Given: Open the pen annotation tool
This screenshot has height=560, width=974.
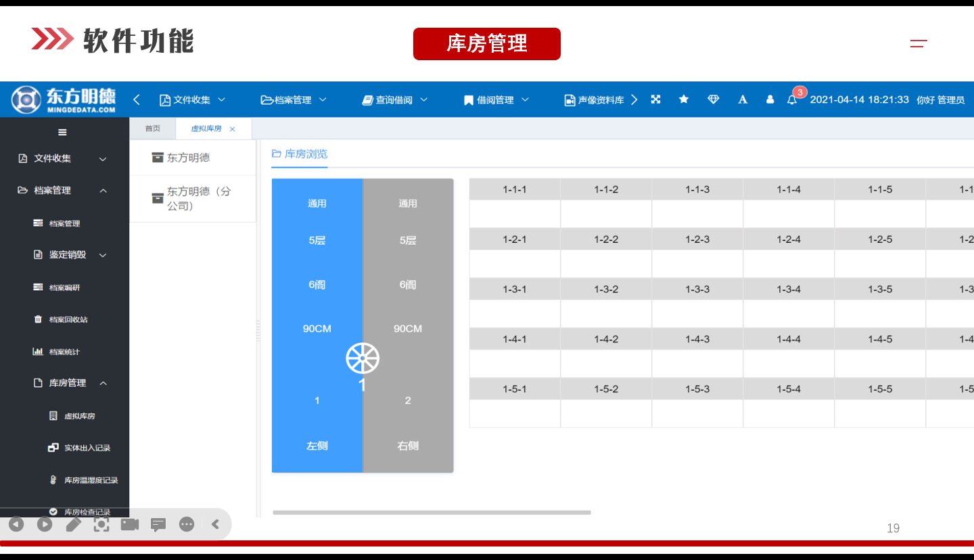Looking at the screenshot, I should pos(73,524).
